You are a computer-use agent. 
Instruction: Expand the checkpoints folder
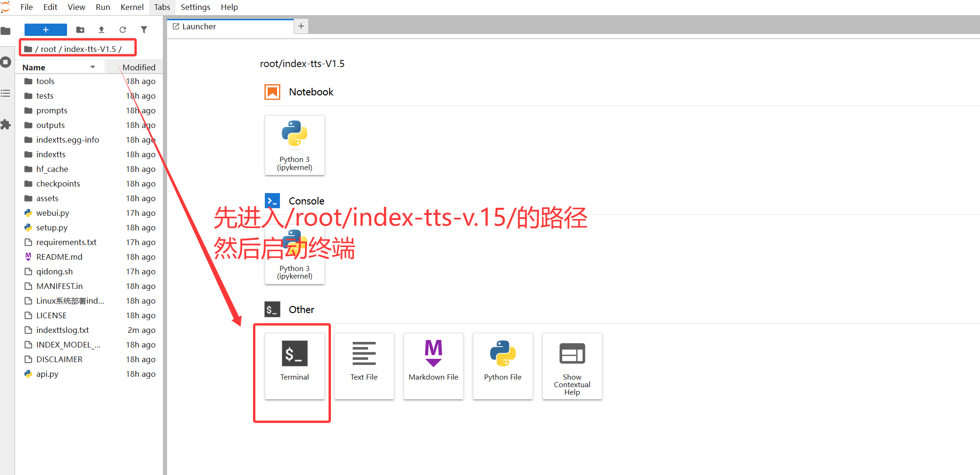point(58,184)
